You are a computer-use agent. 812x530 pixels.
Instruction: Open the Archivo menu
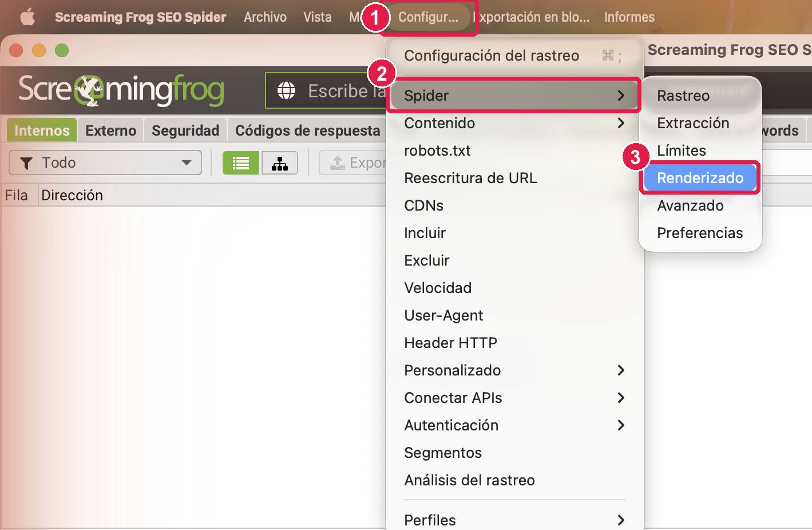pos(265,17)
